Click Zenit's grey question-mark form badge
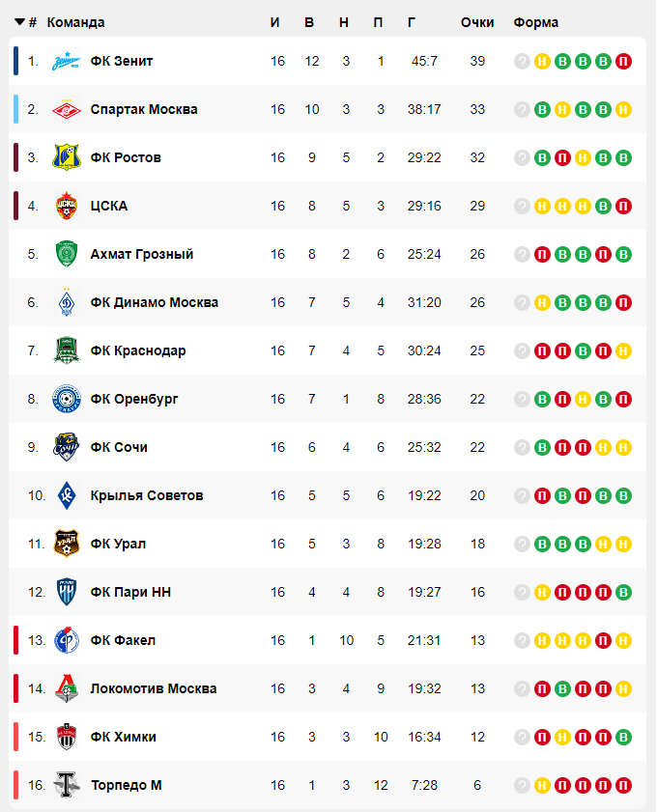Image resolution: width=657 pixels, height=812 pixels. tap(523, 61)
